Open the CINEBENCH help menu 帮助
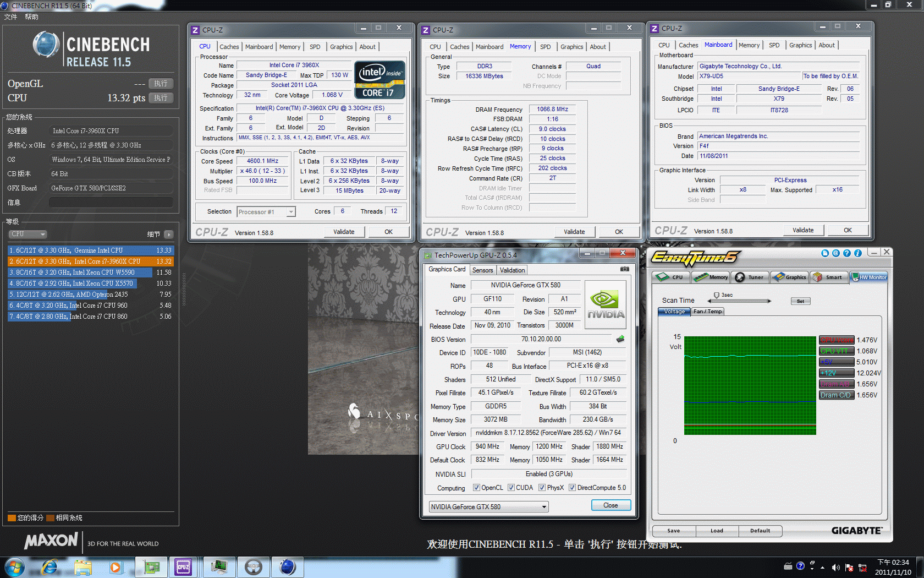924x578 pixels. (31, 17)
